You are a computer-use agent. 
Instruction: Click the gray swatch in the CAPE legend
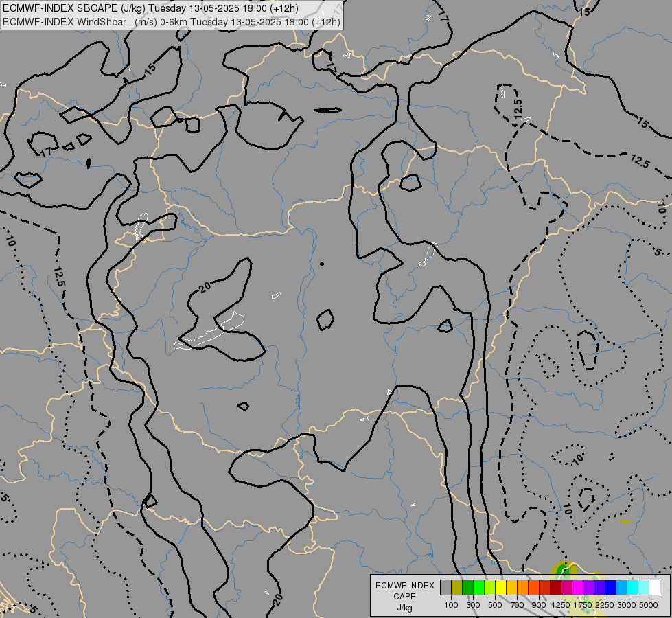445,588
